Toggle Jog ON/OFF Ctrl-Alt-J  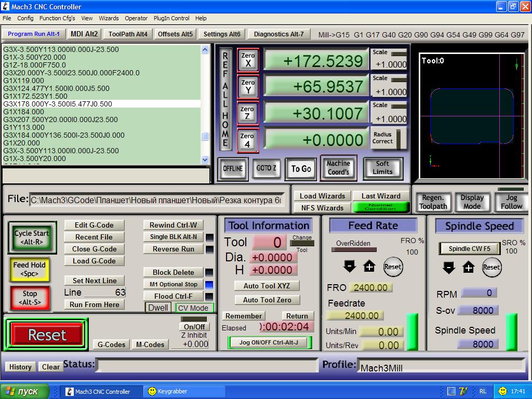pyautogui.click(x=269, y=342)
